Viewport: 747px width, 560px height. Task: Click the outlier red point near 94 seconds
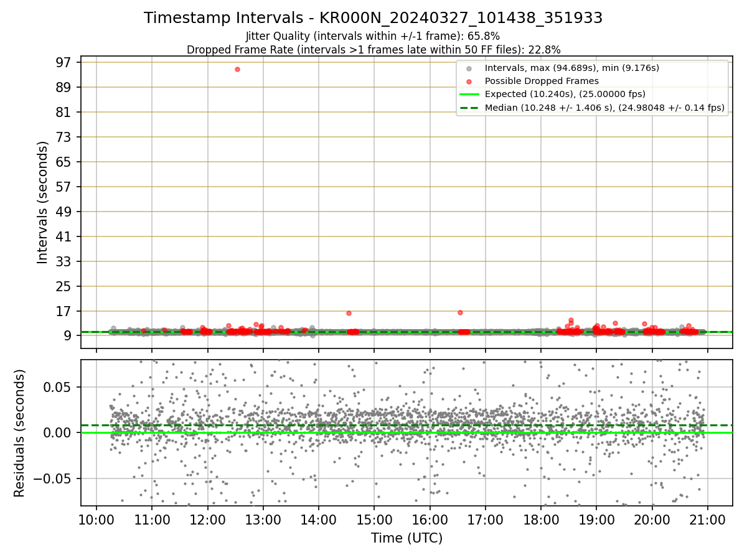pos(237,69)
